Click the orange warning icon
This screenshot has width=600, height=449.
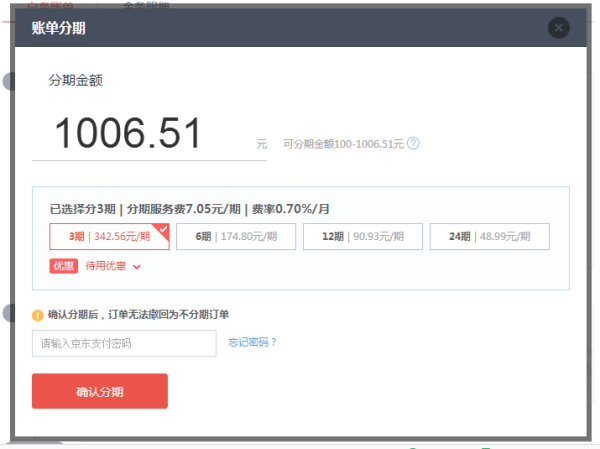(x=38, y=314)
